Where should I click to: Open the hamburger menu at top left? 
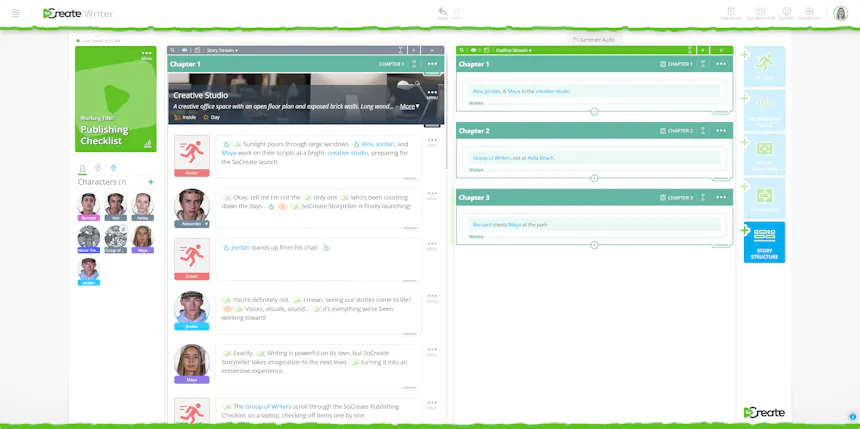15,13
